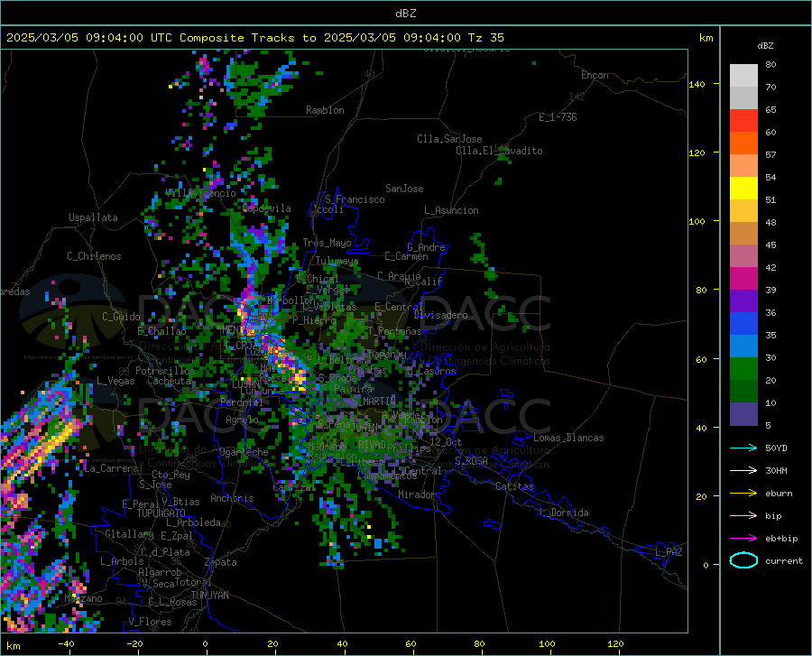This screenshot has height=656, width=812.
Task: Click the 'L_Dormida' map label
Action: (x=563, y=513)
